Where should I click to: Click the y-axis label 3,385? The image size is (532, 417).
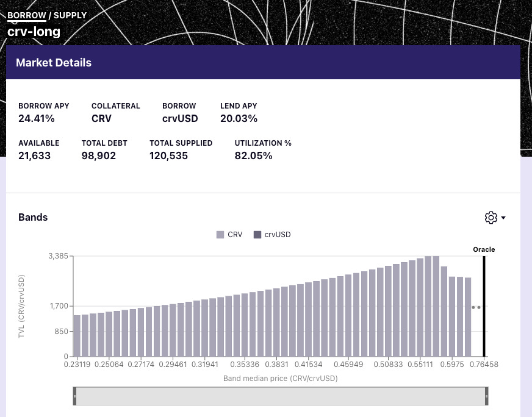click(59, 255)
